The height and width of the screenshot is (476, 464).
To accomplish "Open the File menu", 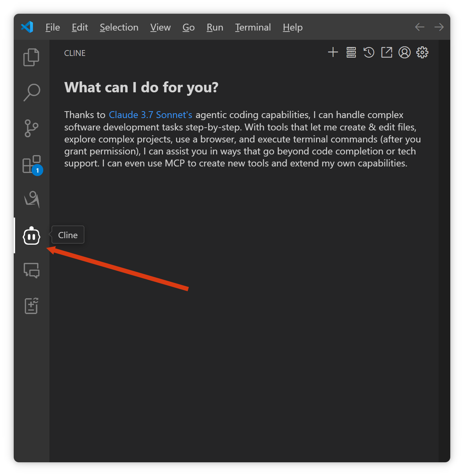I will [x=53, y=27].
